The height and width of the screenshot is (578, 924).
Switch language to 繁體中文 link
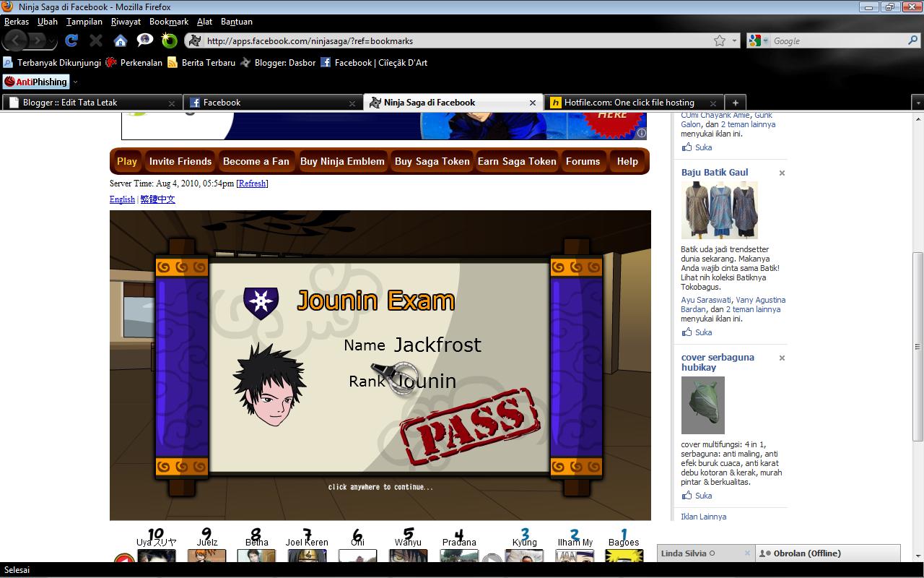(x=158, y=199)
